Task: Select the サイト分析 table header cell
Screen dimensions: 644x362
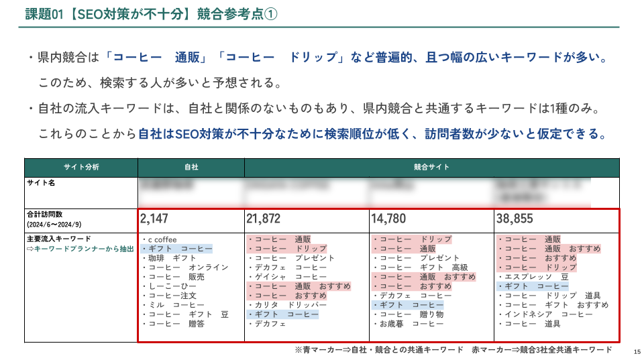Action: (x=81, y=167)
